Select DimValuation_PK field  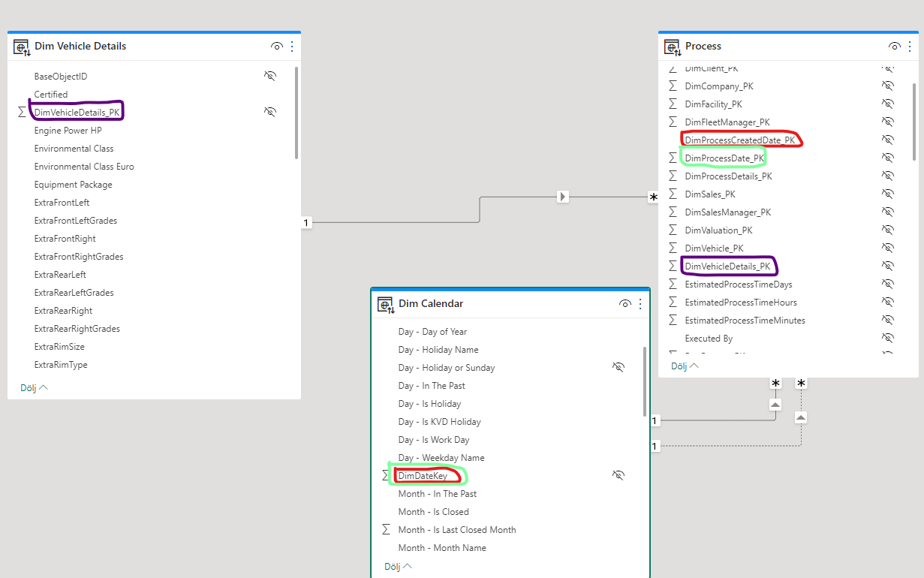pos(718,230)
